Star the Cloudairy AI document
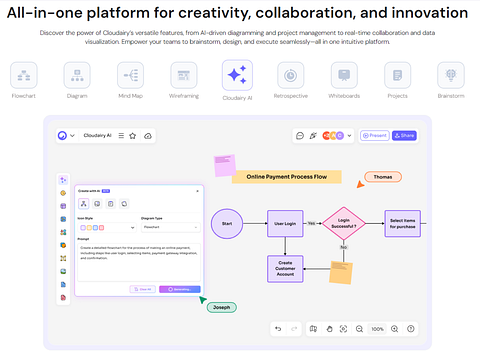480x360 pixels. point(133,136)
